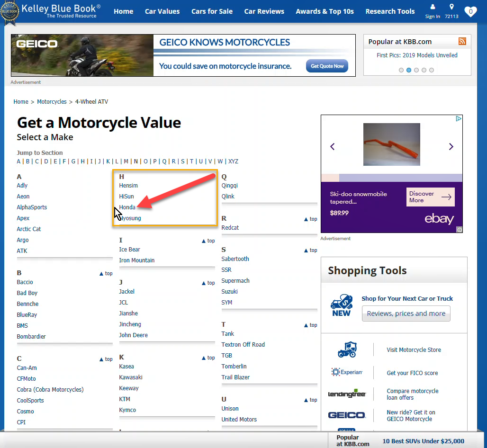The height and width of the screenshot is (448, 487).
Task: Open the Sign In person icon
Action: coord(433,7)
